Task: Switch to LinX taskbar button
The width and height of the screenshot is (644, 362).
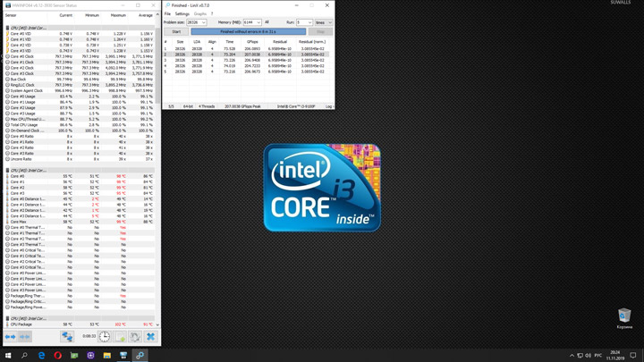Action: (140, 355)
